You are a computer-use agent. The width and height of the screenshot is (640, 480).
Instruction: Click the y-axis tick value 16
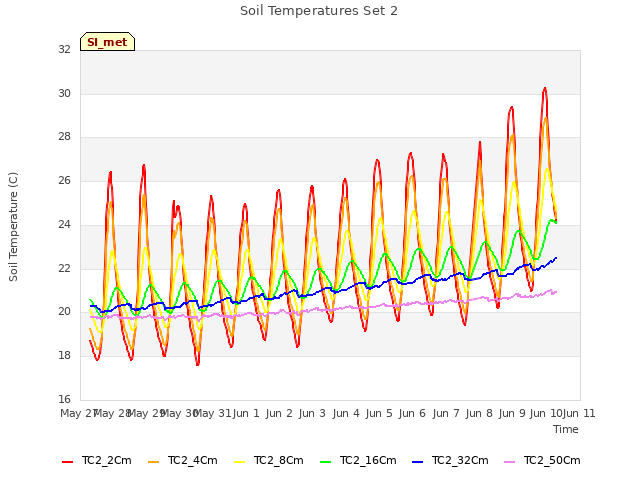click(x=64, y=399)
